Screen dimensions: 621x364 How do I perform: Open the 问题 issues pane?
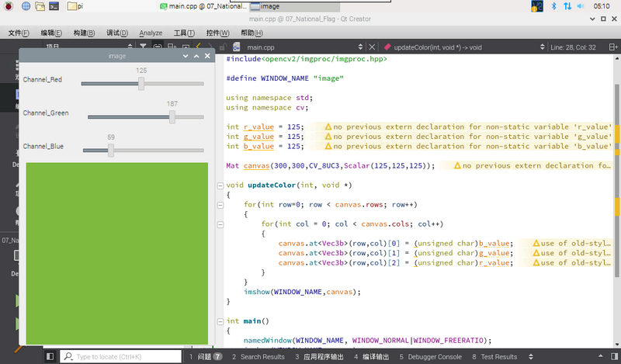click(x=205, y=356)
